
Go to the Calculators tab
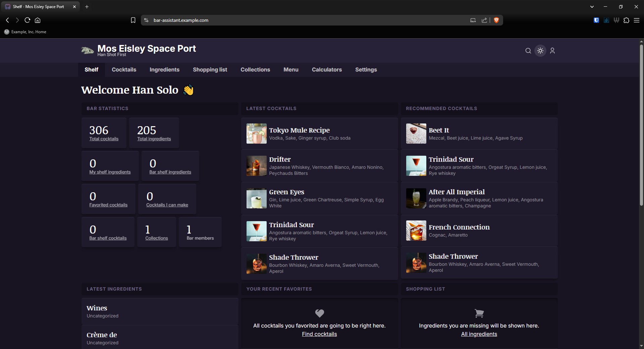click(327, 69)
